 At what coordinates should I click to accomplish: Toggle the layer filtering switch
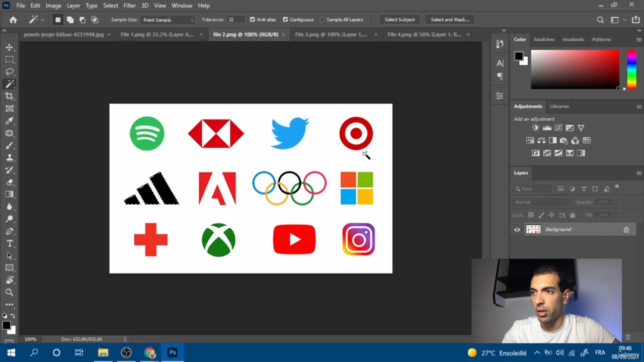point(617,188)
